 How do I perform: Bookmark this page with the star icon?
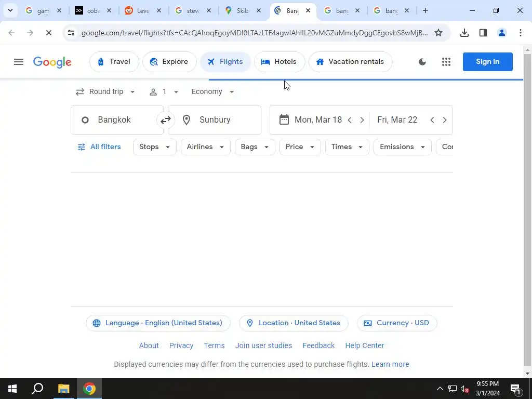[x=438, y=33]
